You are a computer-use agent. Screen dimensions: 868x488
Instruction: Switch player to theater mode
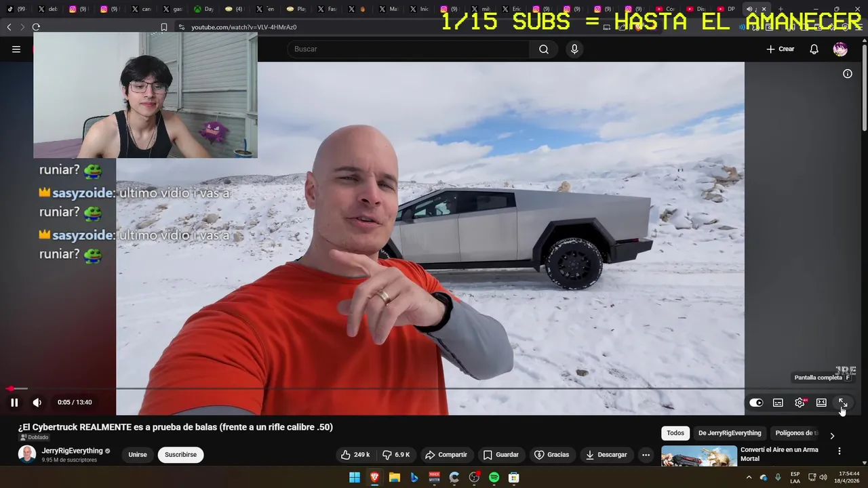pos(821,403)
